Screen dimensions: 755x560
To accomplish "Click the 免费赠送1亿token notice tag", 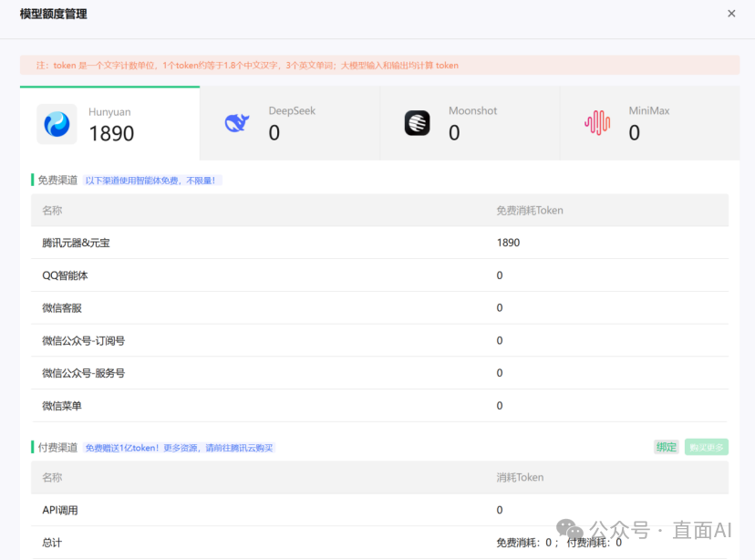I will (x=179, y=448).
